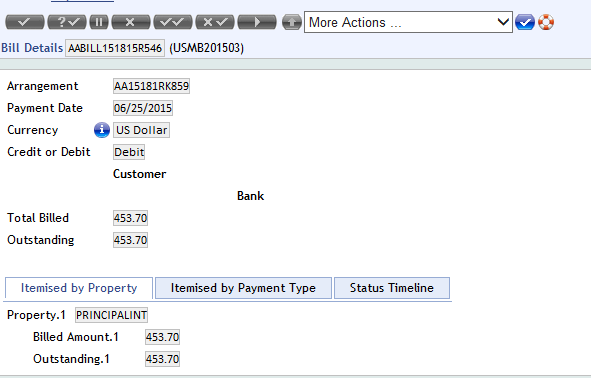This screenshot has height=378, width=591.
Task: Click the question-mark checkmark validate button
Action: pos(67,22)
